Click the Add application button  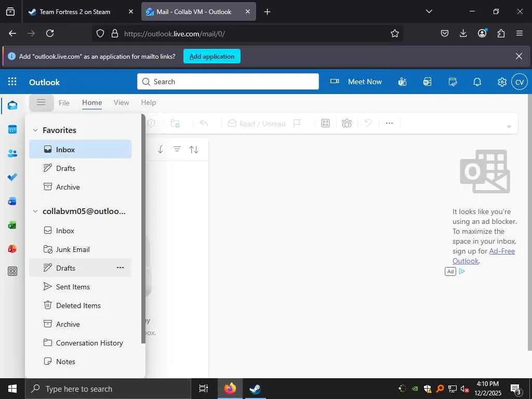212,56
